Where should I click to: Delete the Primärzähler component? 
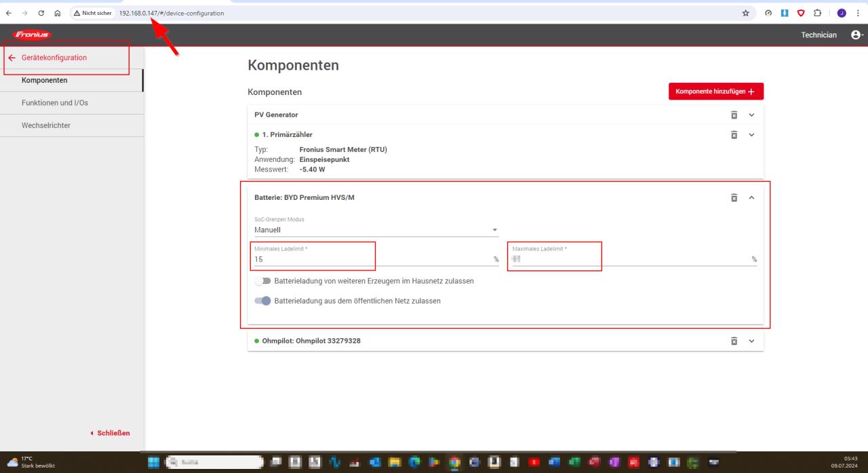coord(734,135)
